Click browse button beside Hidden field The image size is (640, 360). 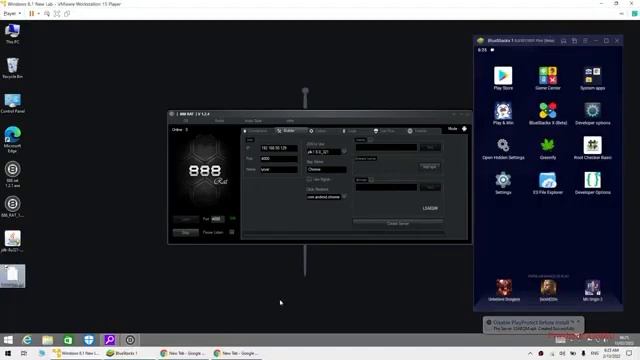[430, 147]
